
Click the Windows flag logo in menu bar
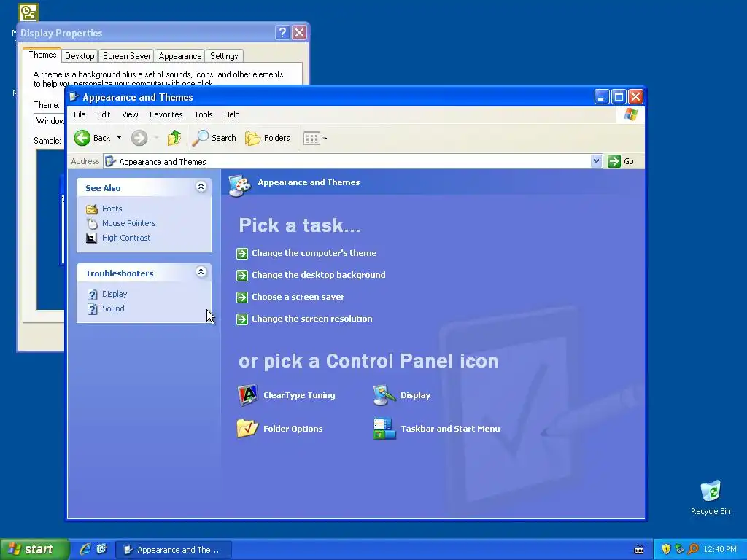(x=631, y=114)
